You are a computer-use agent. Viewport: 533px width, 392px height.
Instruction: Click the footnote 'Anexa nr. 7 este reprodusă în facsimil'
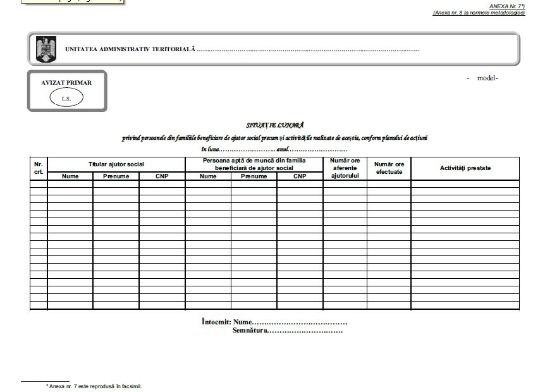point(94,386)
